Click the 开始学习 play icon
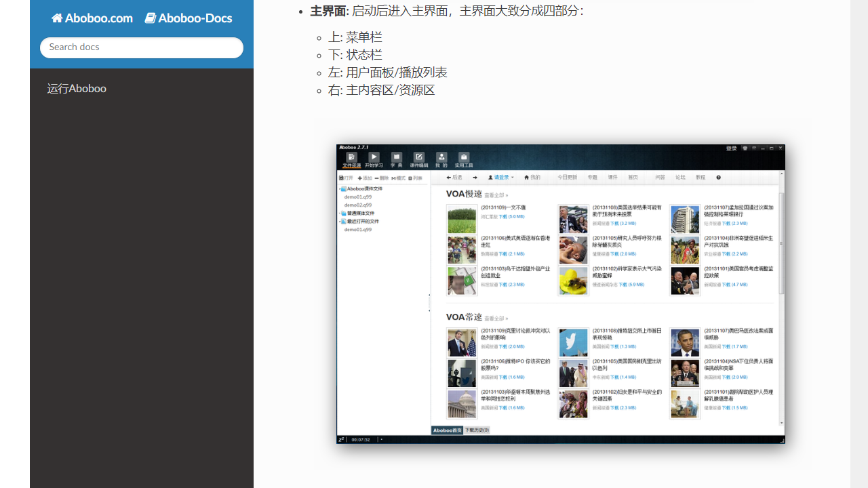 coord(374,157)
